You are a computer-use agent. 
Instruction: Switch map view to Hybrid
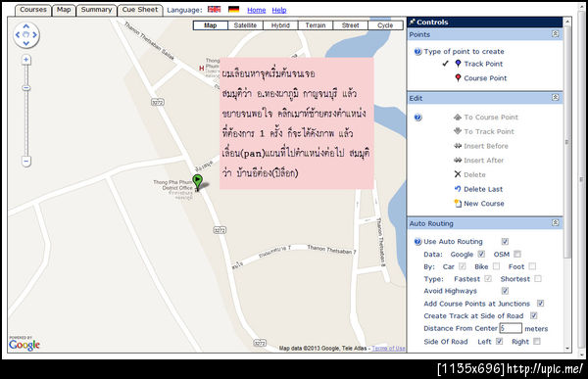[x=280, y=25]
